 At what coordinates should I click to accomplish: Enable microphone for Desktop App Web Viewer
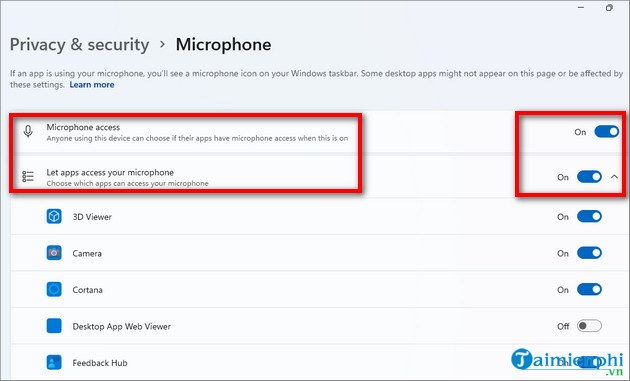click(589, 326)
